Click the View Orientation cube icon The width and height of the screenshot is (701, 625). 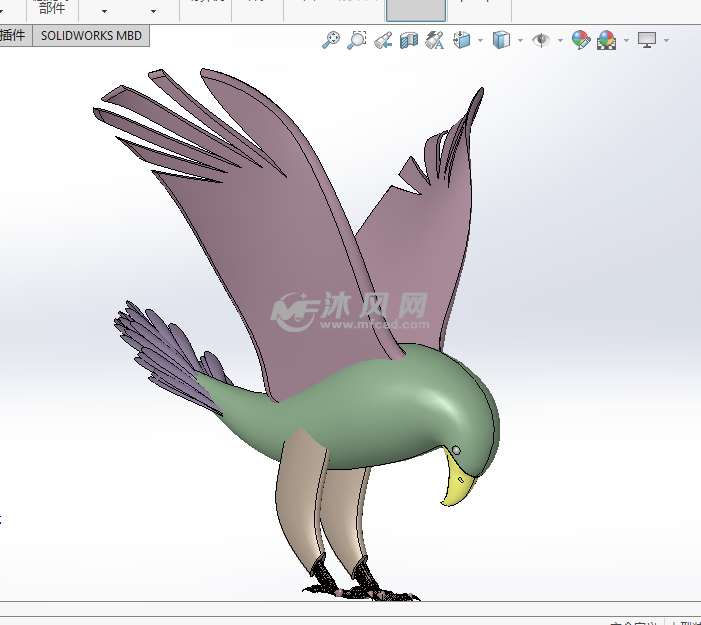[x=462, y=40]
